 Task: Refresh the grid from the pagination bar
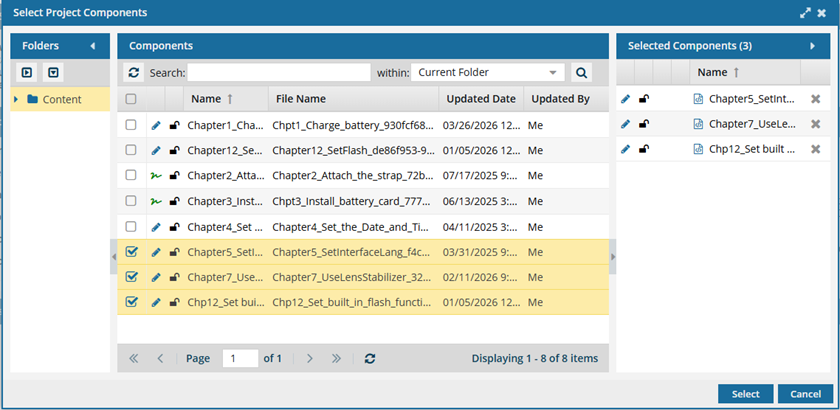tap(370, 358)
